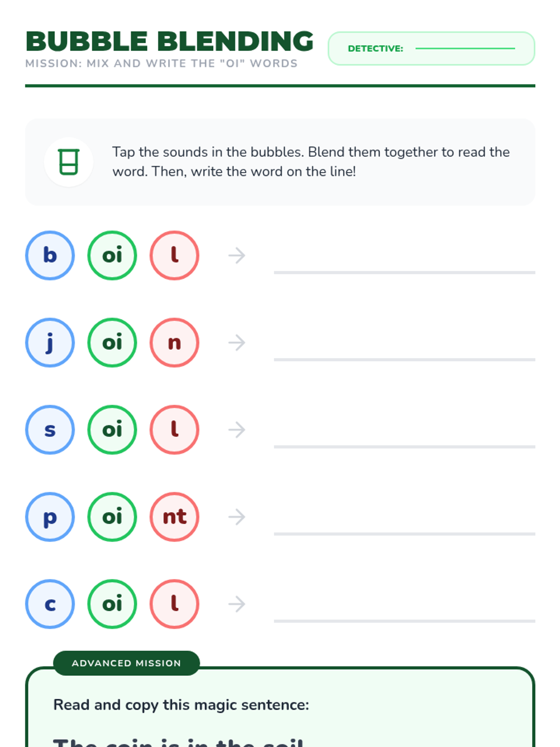560x747 pixels.
Task: Tap the blue 'p' bubble
Action: coord(50,517)
